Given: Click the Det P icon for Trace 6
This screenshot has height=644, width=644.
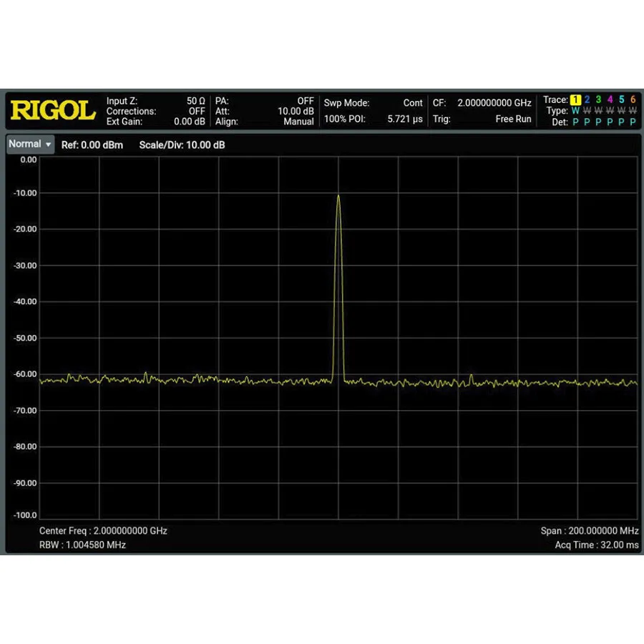Looking at the screenshot, I should [632, 122].
